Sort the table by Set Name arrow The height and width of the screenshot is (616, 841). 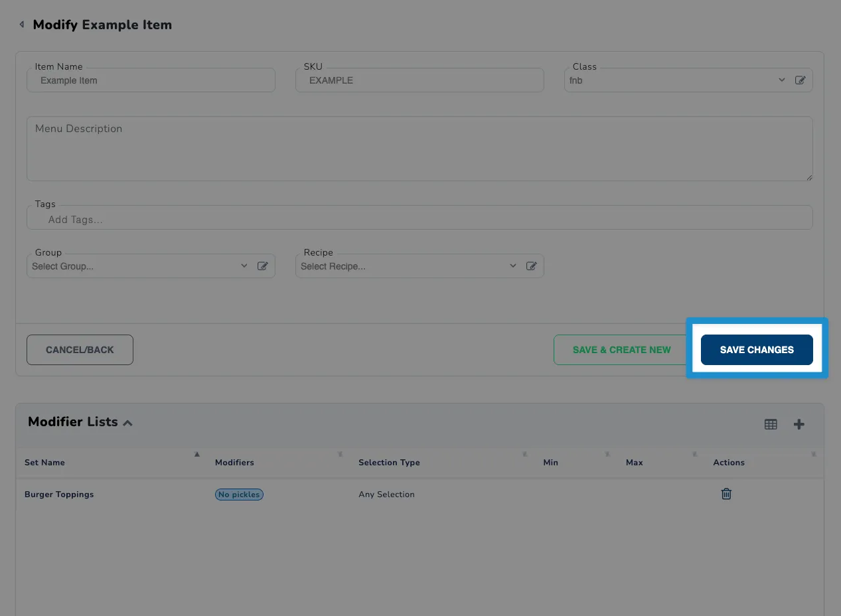tap(196, 455)
